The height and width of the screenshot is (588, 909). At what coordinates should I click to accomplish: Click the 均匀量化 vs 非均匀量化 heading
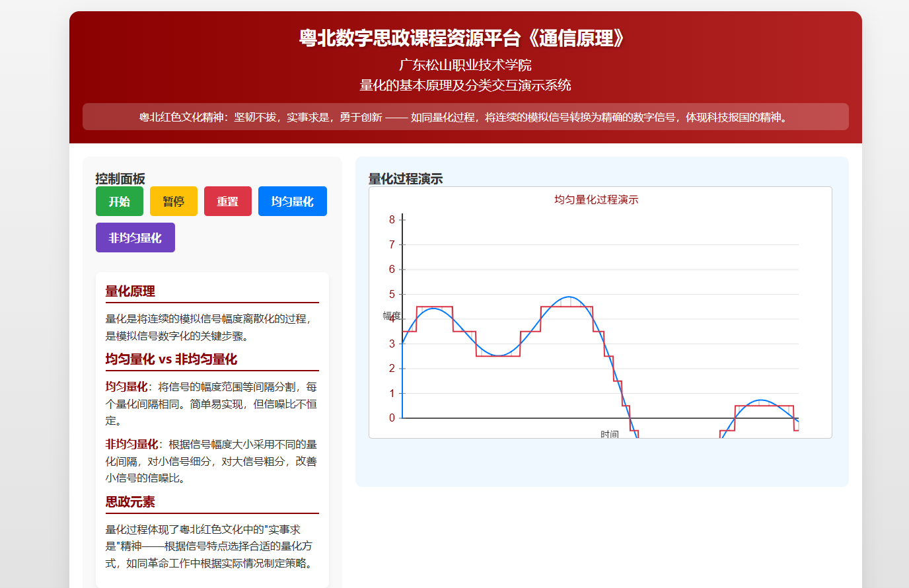click(x=171, y=359)
